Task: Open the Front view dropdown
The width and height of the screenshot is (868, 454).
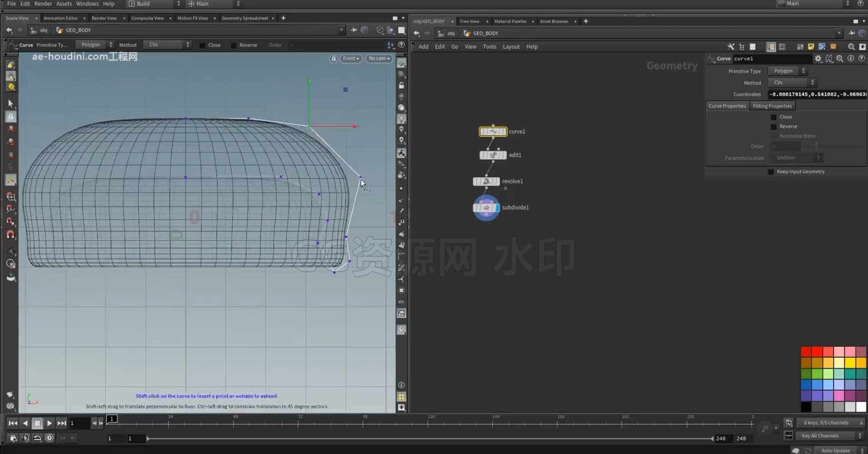Action: 351,59
